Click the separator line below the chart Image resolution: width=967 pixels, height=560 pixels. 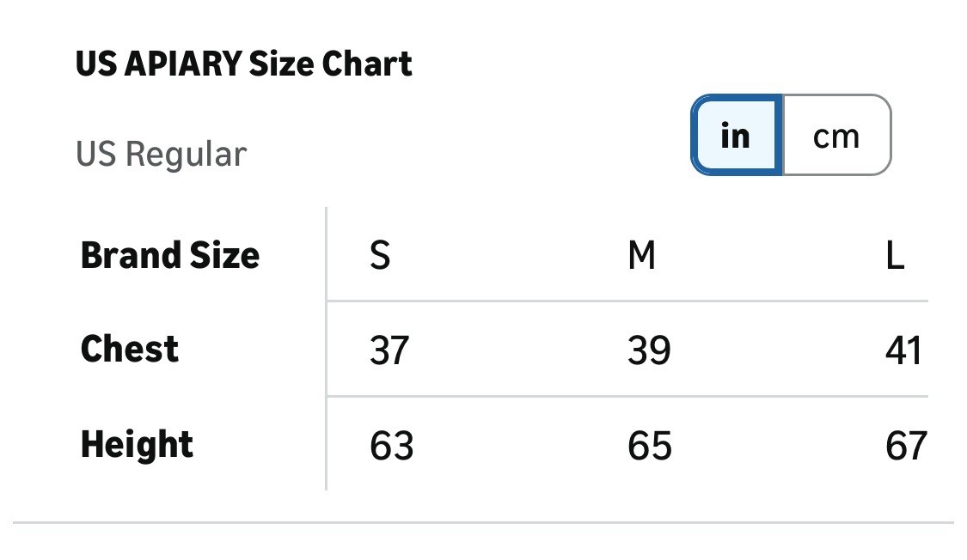coord(483,522)
